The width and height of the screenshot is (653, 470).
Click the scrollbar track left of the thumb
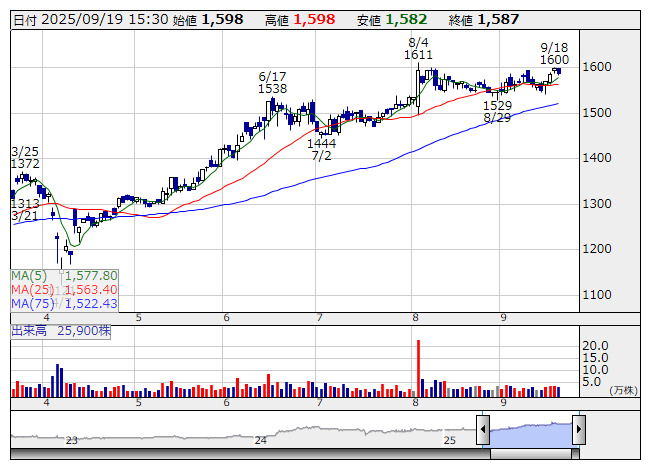[250, 454]
